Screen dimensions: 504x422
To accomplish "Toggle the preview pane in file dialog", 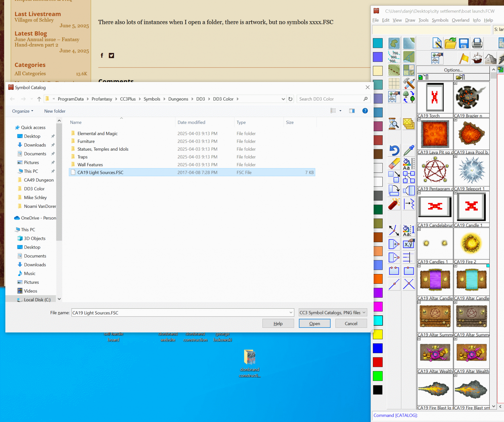I will coord(352,111).
